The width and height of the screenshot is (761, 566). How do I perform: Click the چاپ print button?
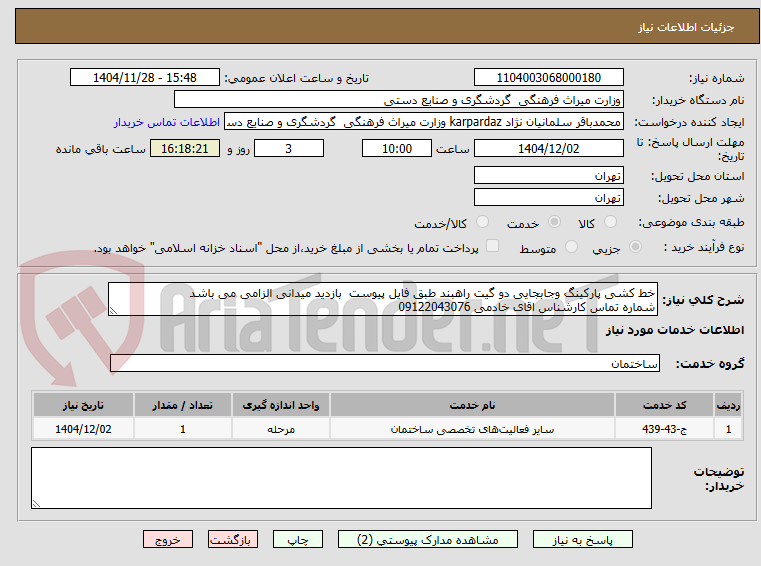[x=298, y=539]
